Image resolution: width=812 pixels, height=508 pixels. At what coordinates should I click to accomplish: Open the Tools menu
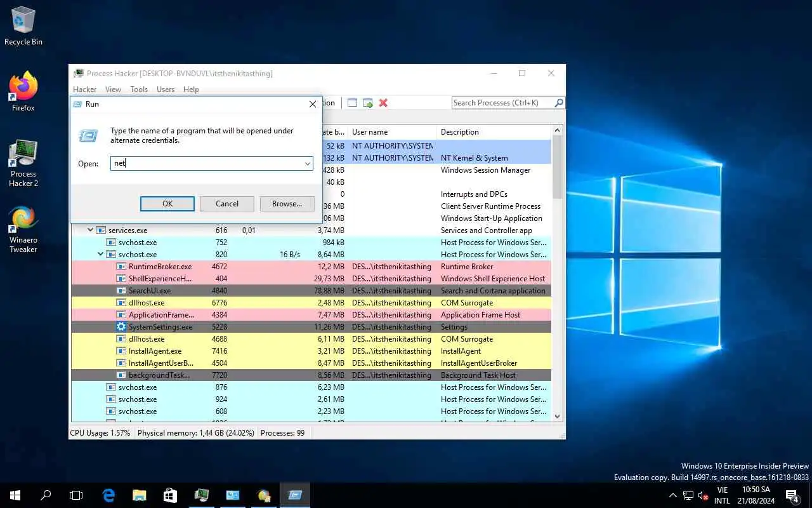click(x=139, y=90)
